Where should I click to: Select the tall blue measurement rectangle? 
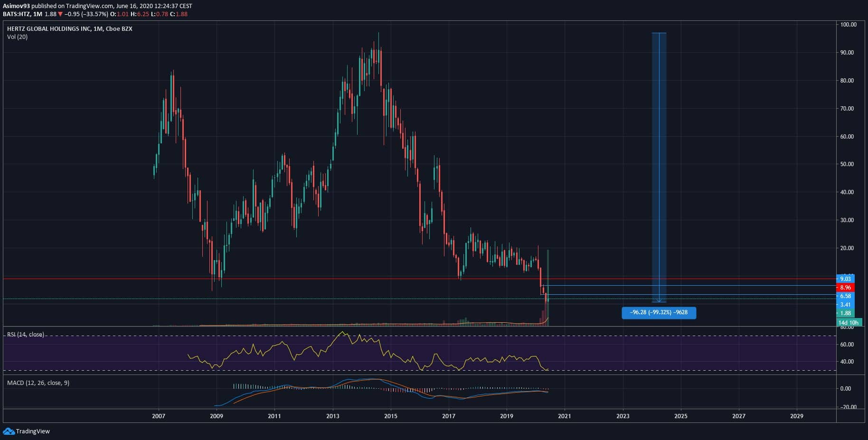(659, 166)
